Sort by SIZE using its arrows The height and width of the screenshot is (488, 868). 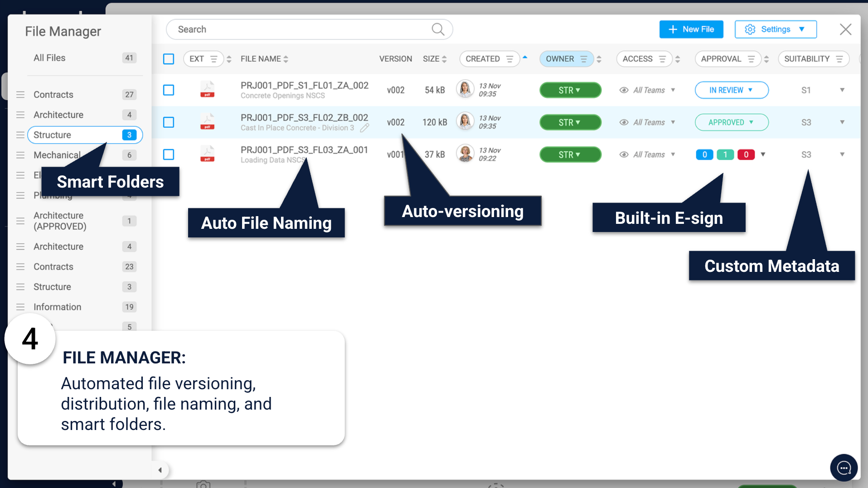(x=444, y=59)
